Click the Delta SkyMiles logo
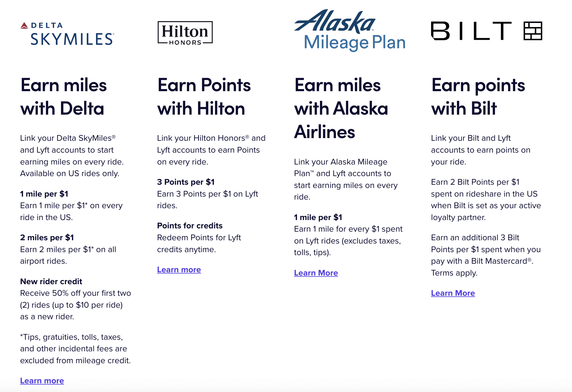Viewport: 572px width, 392px height. click(x=67, y=34)
